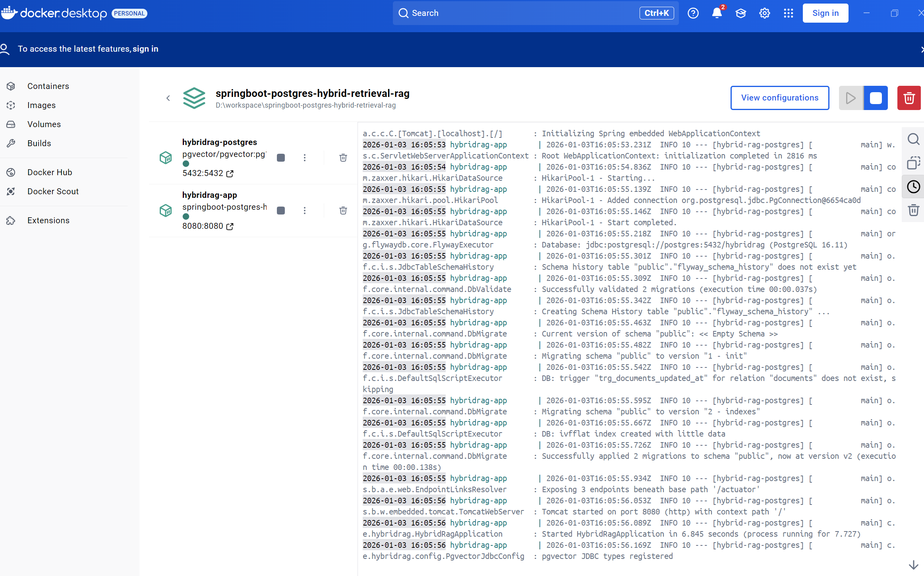
Task: Open search within container logs
Action: (x=914, y=139)
